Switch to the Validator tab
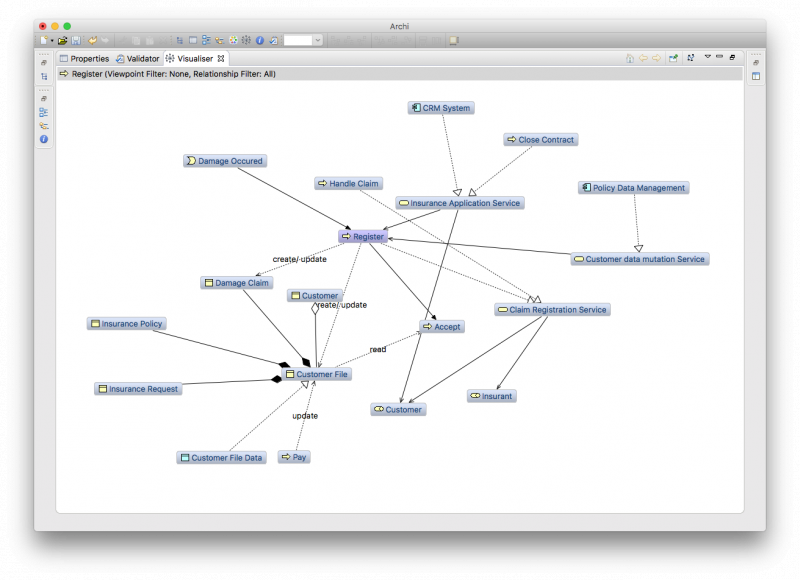The width and height of the screenshot is (800, 580). click(137, 59)
